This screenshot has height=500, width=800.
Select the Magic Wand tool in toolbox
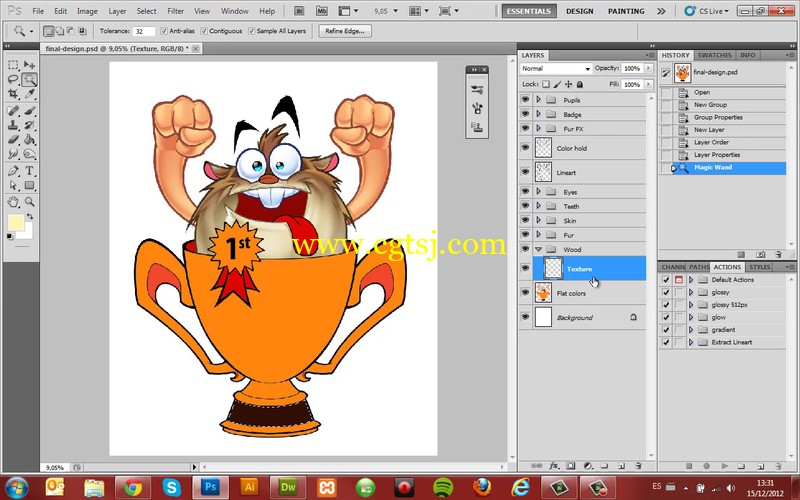(x=29, y=80)
